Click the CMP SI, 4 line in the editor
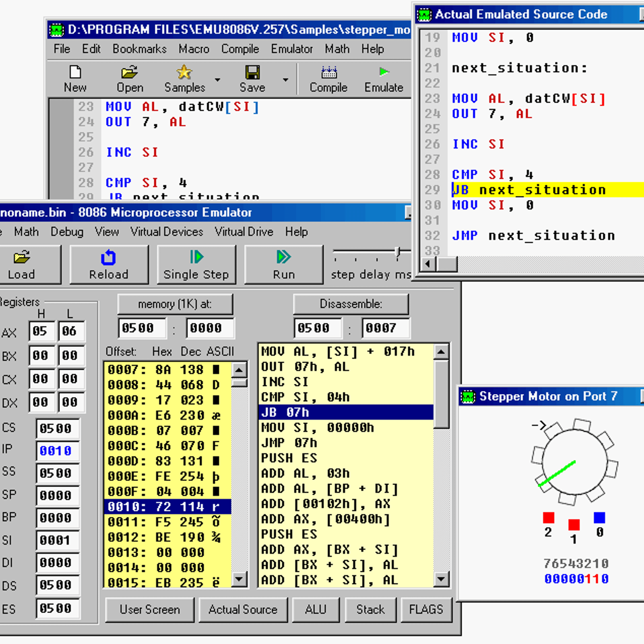644x644 pixels. (x=146, y=183)
